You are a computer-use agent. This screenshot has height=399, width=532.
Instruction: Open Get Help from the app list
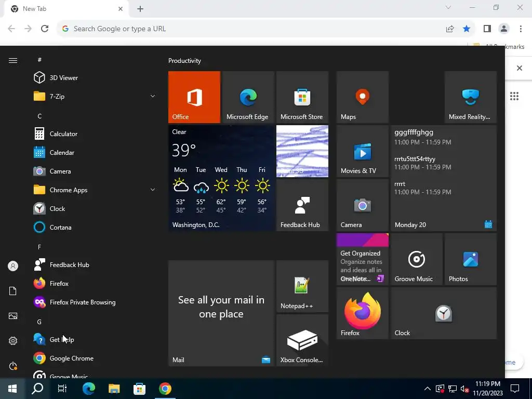click(x=95, y=339)
